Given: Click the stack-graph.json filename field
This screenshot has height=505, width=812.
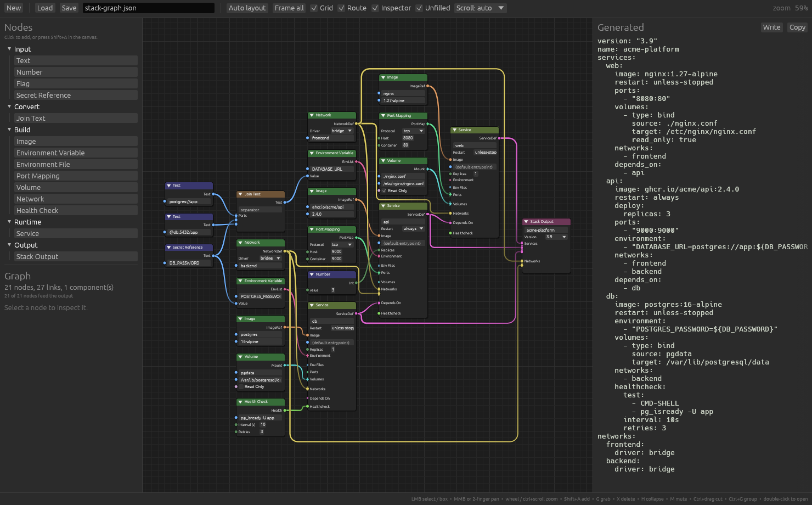Looking at the screenshot, I should coord(149,8).
